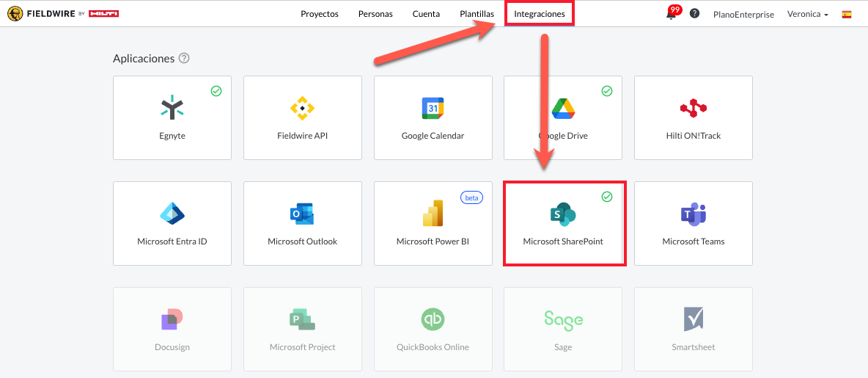Click the Aplicaciones section heading
Screen dimensions: 868x378
click(x=144, y=58)
